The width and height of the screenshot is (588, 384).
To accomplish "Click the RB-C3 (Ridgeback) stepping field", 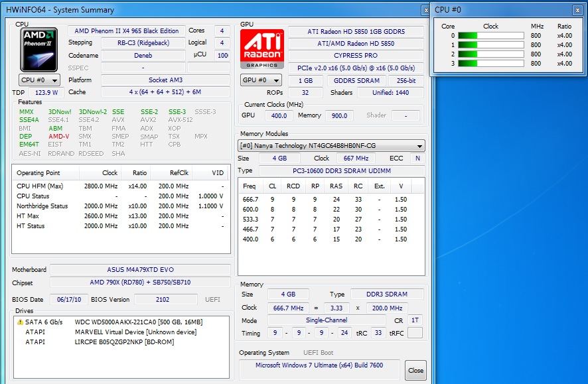I will 143,42.
